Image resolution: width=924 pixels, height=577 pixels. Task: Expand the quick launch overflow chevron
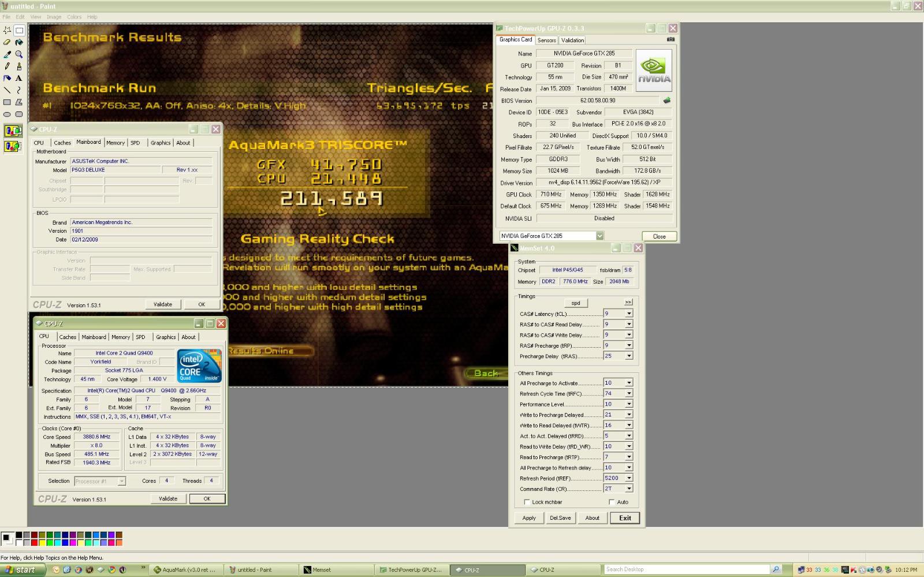[x=143, y=568]
